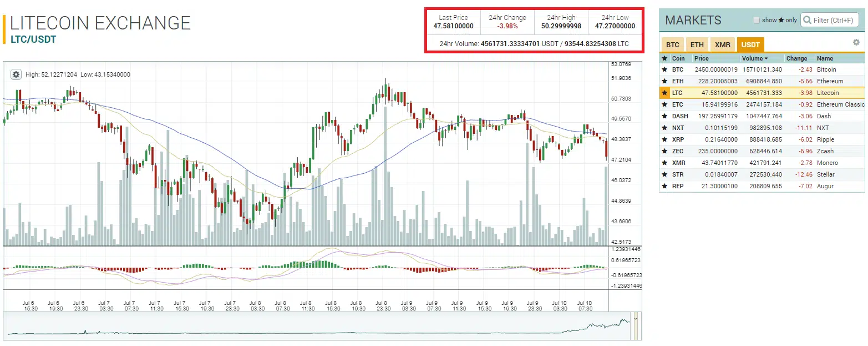Viewport: 868px width, 346px height.
Task: Click the LTC/USDT pair heading
Action: (x=33, y=39)
